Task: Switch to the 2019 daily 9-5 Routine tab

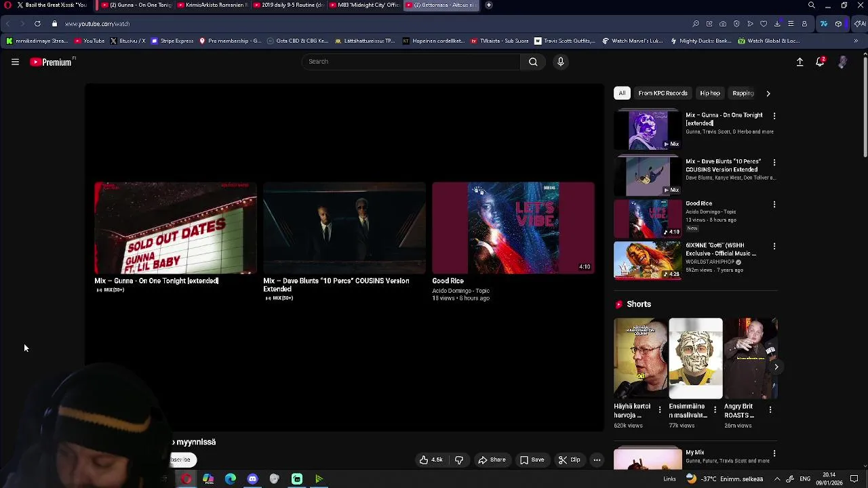Action: pyautogui.click(x=288, y=5)
